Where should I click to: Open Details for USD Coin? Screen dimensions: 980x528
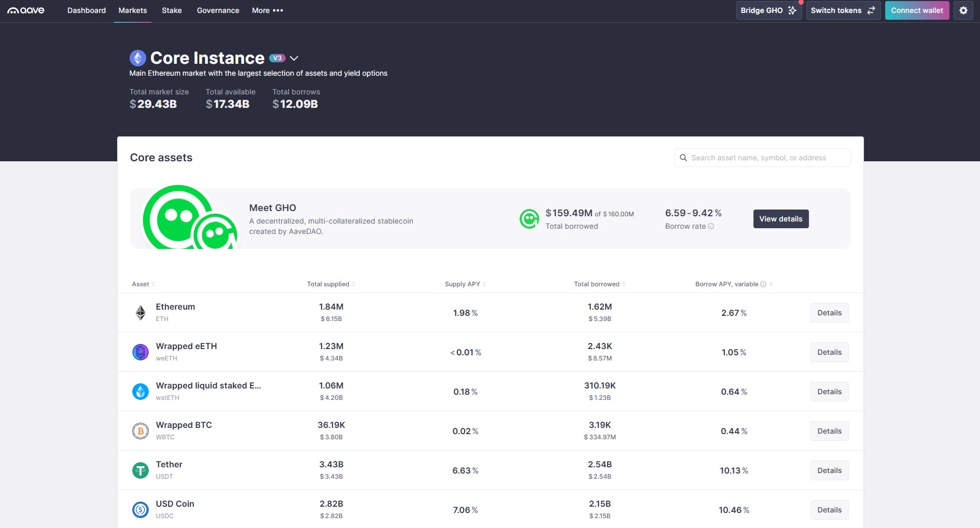829,510
